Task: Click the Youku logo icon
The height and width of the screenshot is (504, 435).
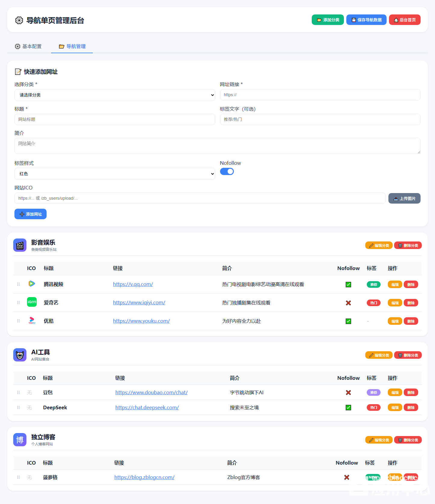Action: click(32, 321)
